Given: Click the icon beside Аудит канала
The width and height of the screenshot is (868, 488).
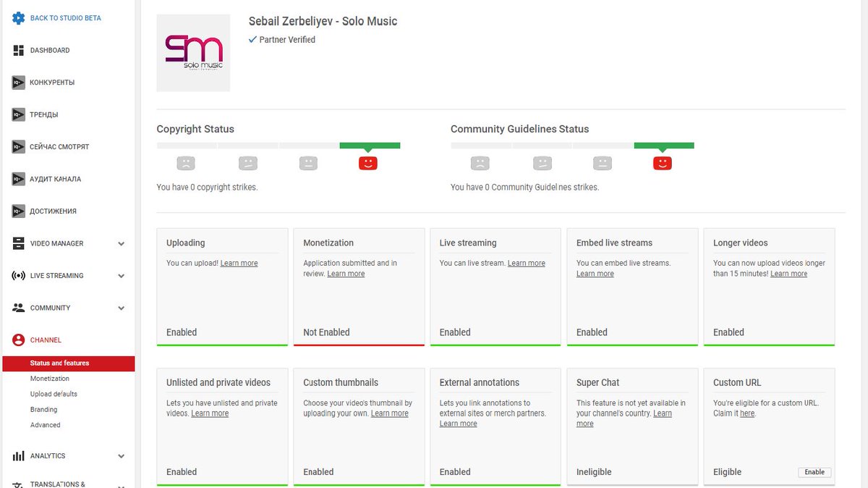Looking at the screenshot, I should (x=18, y=179).
